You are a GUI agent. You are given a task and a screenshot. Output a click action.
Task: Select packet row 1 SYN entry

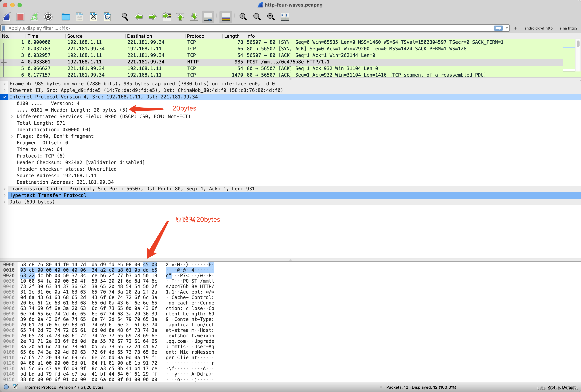pyautogui.click(x=290, y=42)
